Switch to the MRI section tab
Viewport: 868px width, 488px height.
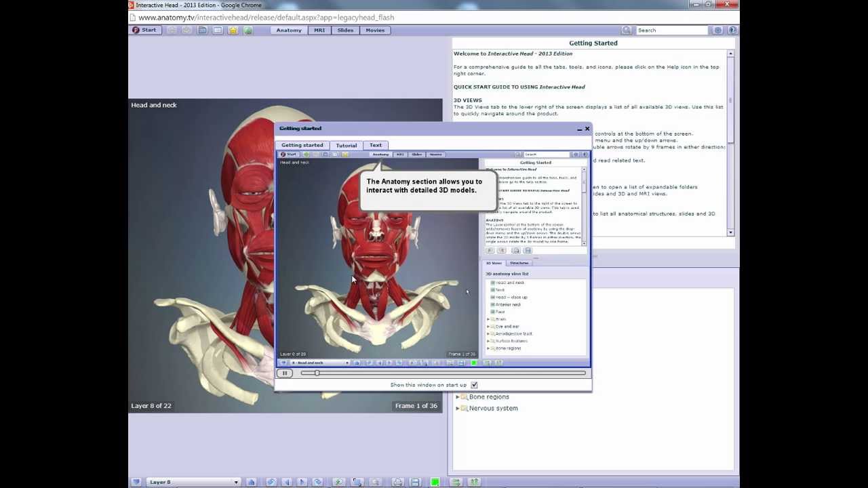pyautogui.click(x=319, y=30)
